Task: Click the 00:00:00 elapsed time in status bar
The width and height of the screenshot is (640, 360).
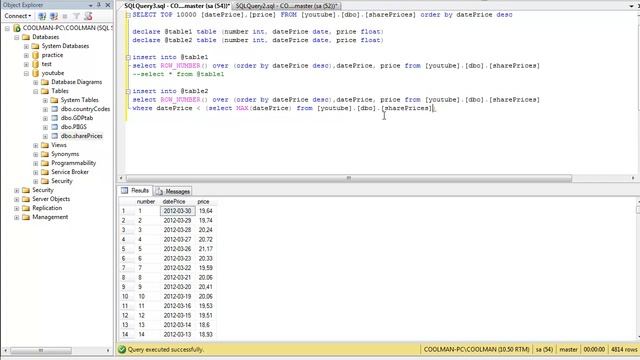Action: click(x=594, y=349)
